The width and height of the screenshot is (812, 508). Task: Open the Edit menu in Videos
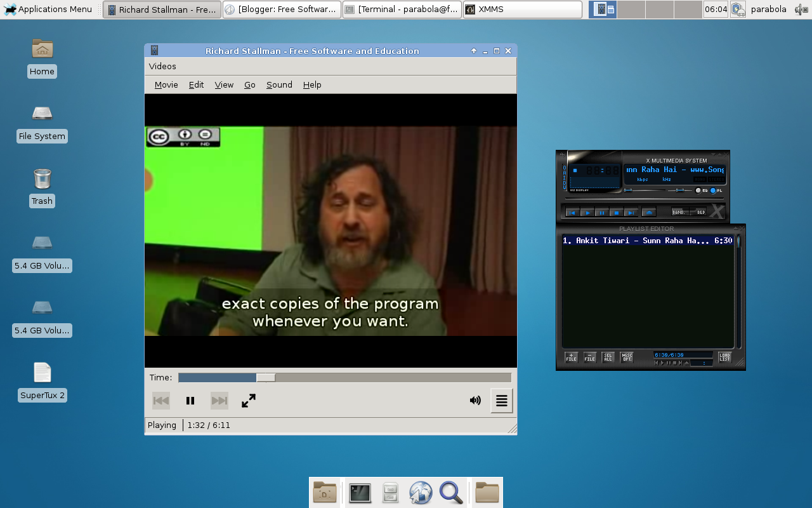(x=196, y=85)
